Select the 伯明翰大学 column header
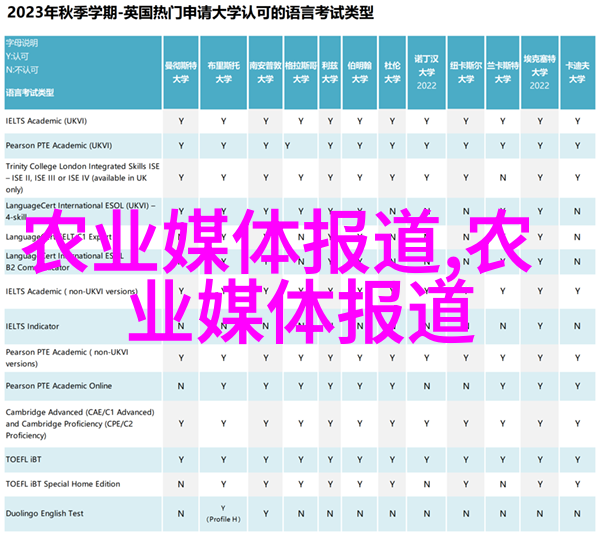600x536 pixels. click(x=360, y=72)
